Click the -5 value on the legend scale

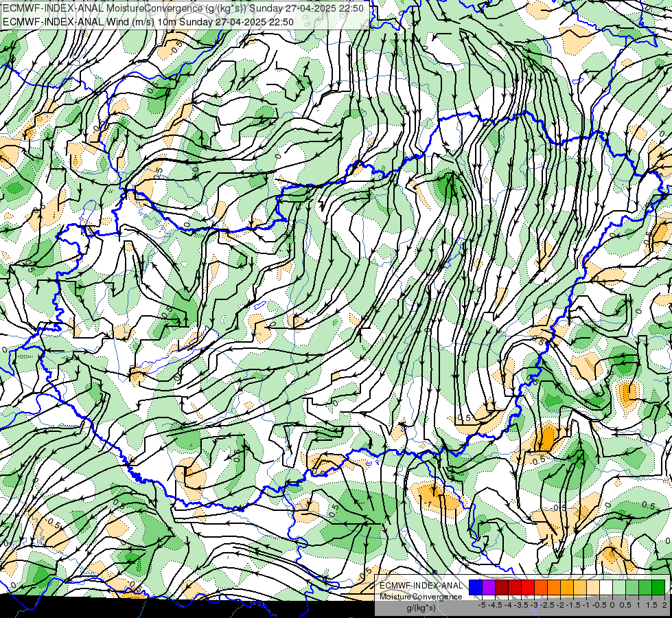(482, 605)
